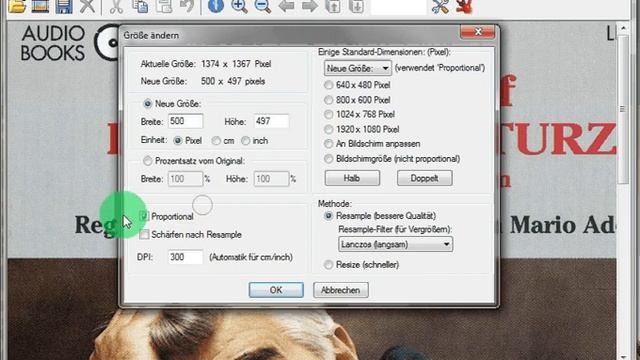The height and width of the screenshot is (360, 640).
Task: Choose inch as the unit
Action: 245,140
